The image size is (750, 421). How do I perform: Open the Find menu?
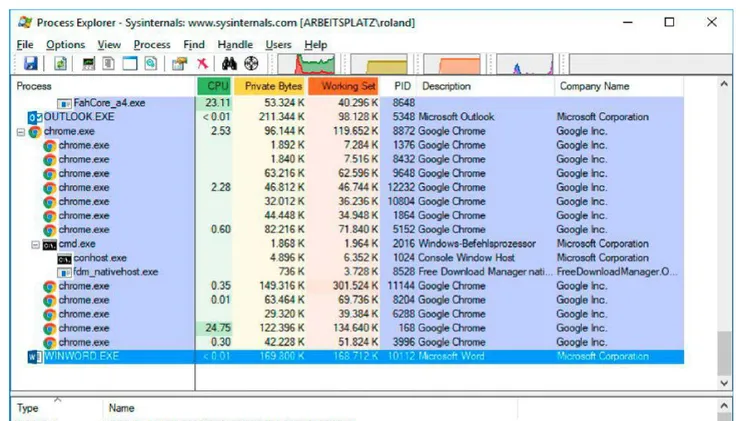[x=194, y=44]
